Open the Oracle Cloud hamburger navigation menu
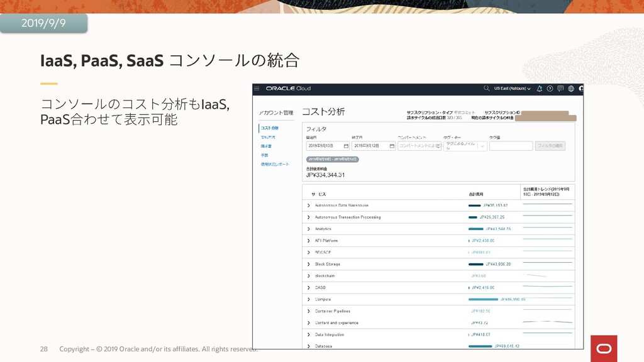Screen dimensions: 644x362 pyautogui.click(x=257, y=88)
